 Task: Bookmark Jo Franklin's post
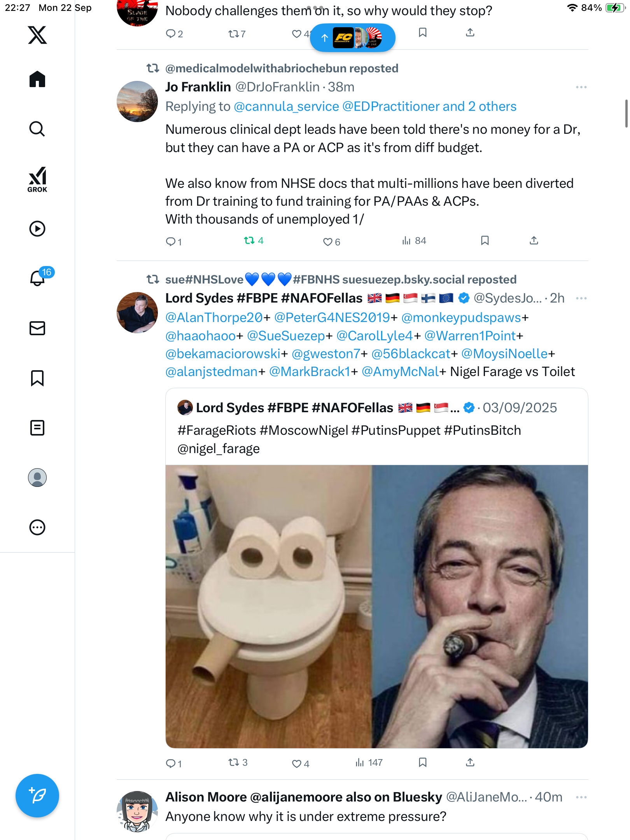click(485, 241)
